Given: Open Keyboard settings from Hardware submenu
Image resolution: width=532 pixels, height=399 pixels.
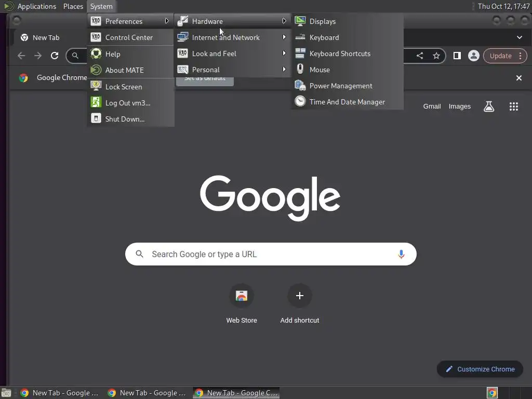Looking at the screenshot, I should pos(347,37).
